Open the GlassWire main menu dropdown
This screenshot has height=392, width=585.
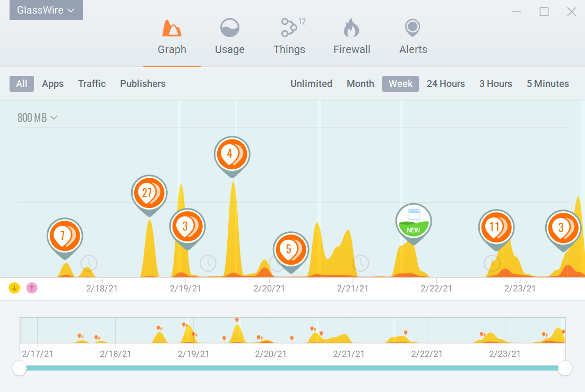[46, 10]
